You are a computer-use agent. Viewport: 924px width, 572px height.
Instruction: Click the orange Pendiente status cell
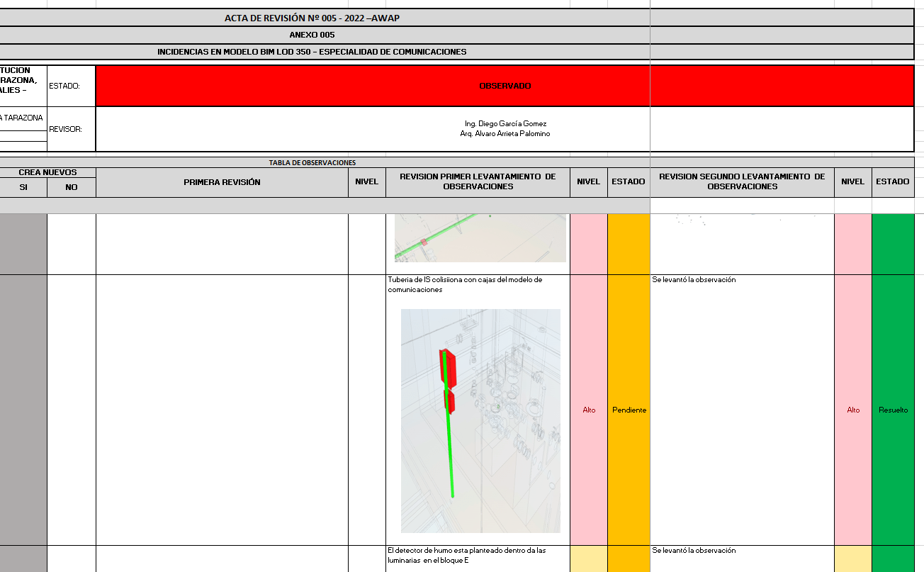[629, 410]
